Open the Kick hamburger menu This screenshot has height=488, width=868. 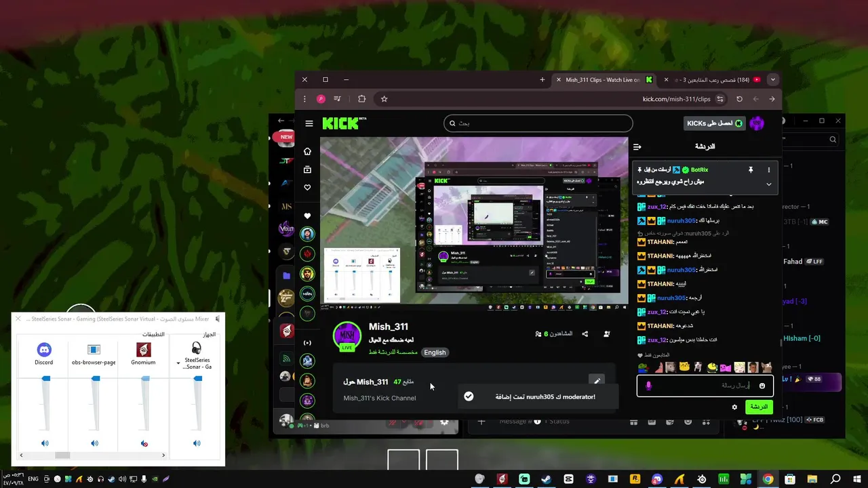coord(309,123)
